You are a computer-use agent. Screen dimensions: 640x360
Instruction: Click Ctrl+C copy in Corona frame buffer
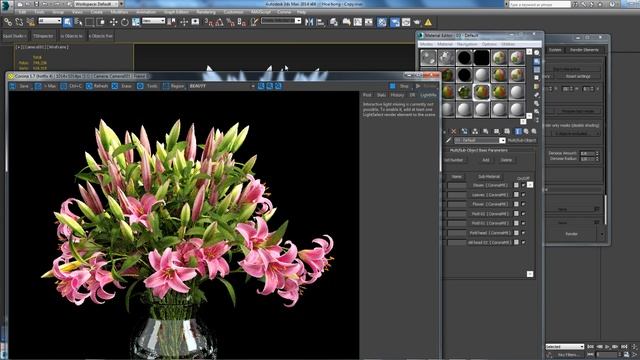[x=71, y=86]
